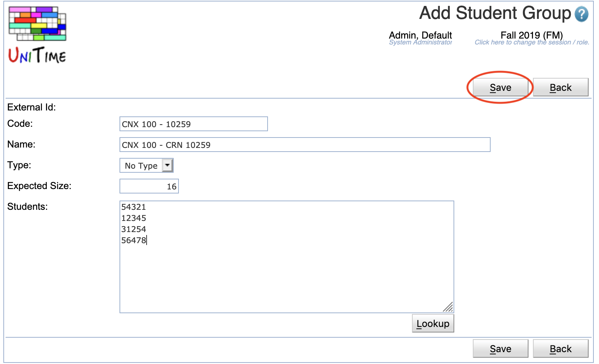Open the Type dropdown showing No Type
Viewport: 599px width, 364px height.
(x=147, y=165)
